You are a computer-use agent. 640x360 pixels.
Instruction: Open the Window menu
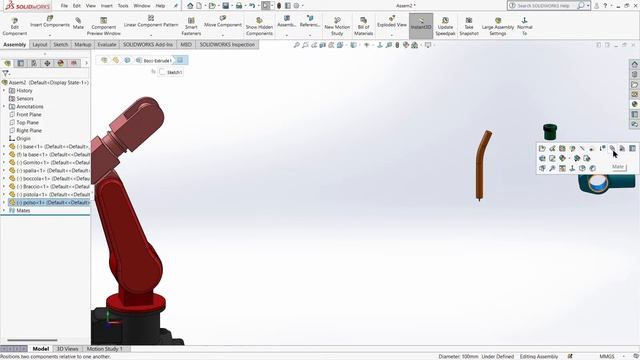(142, 6)
